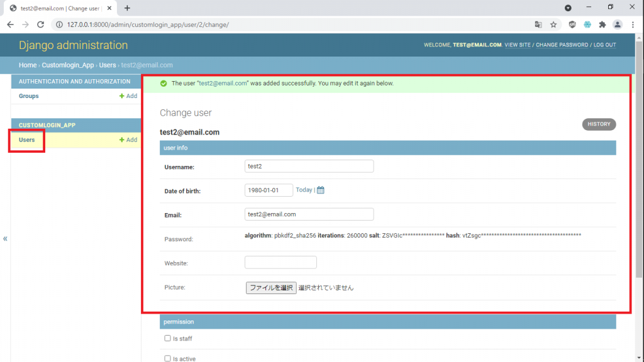644x362 pixels.
Task: Bookmark this page with the star icon
Action: coord(553,25)
